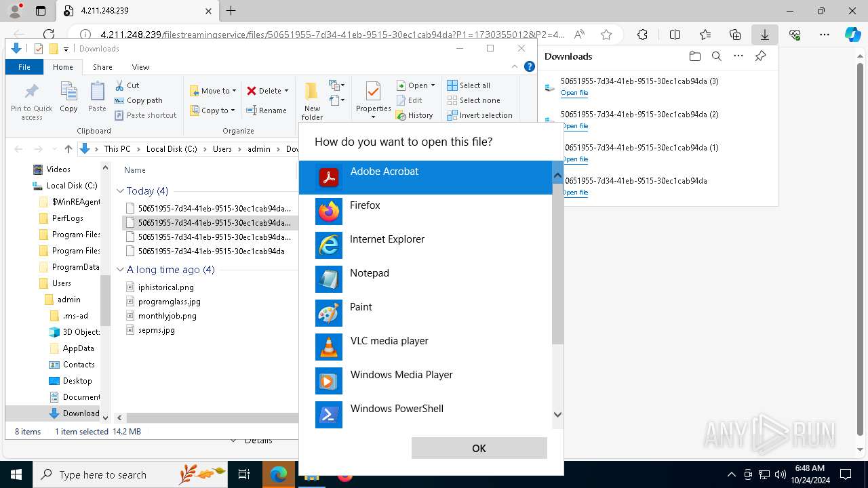
Task: Open Contacts in the navigation tree
Action: click(x=73, y=365)
